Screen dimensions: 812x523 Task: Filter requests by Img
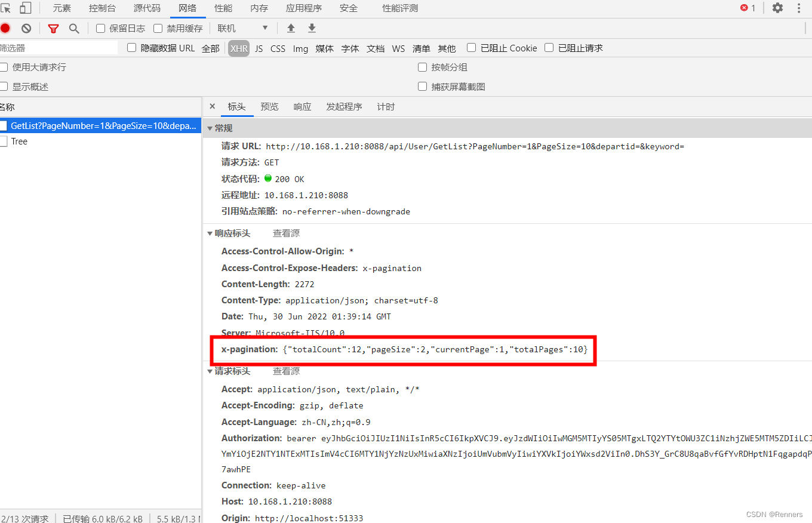tap(300, 48)
